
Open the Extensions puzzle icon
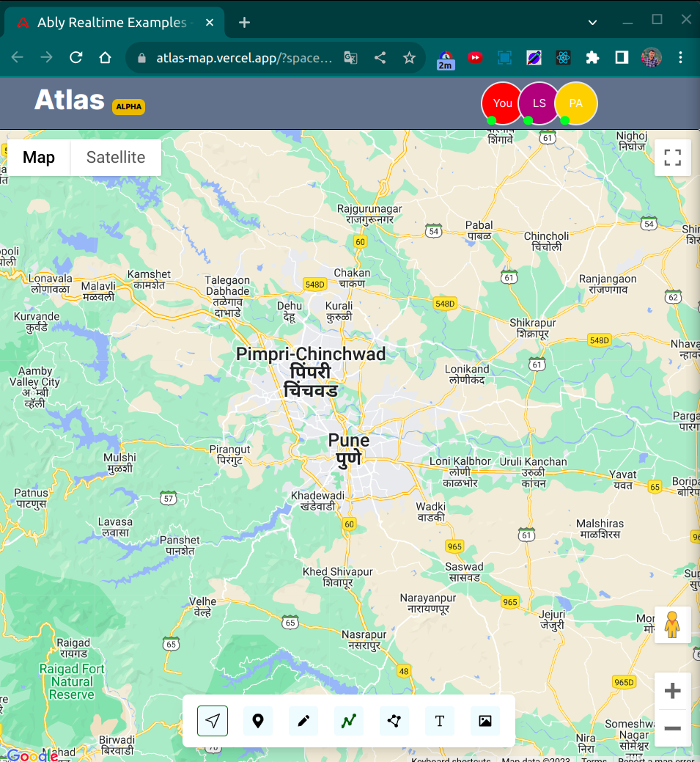(x=592, y=58)
